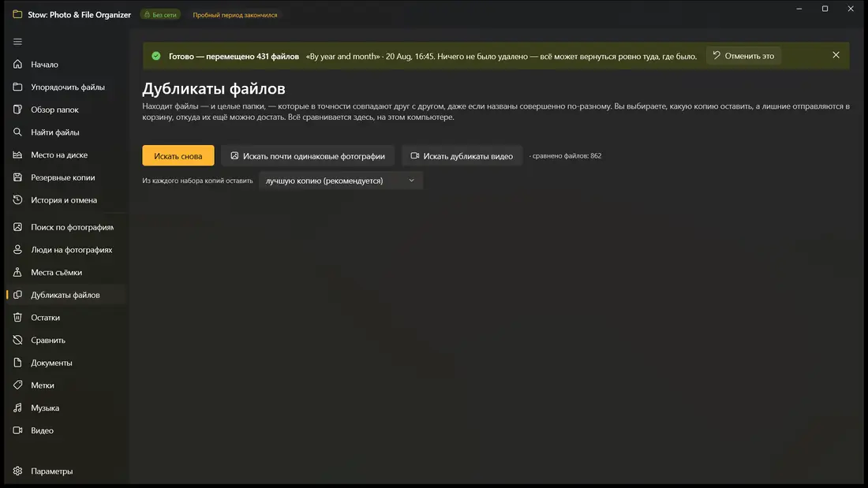
Task: Open Место на диске disk space icon
Action: [17, 155]
